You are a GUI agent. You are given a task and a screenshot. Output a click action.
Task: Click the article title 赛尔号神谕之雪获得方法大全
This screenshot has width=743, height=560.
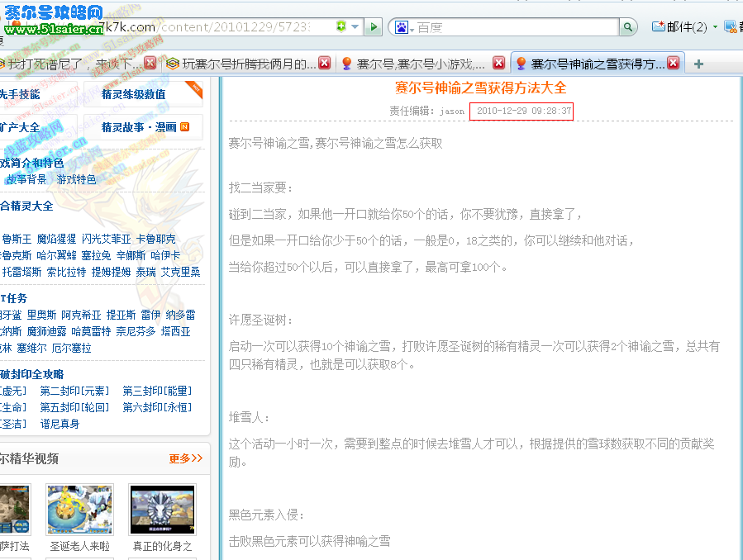480,88
